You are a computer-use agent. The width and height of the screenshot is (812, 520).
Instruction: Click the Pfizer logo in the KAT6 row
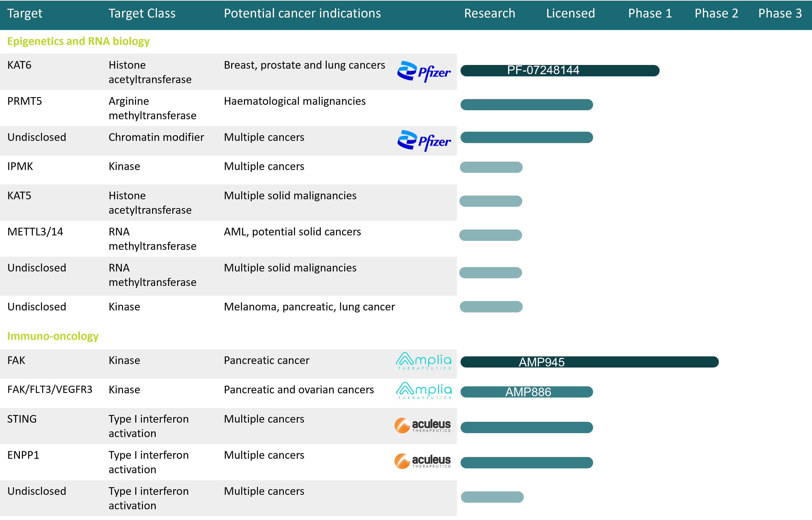point(424,72)
